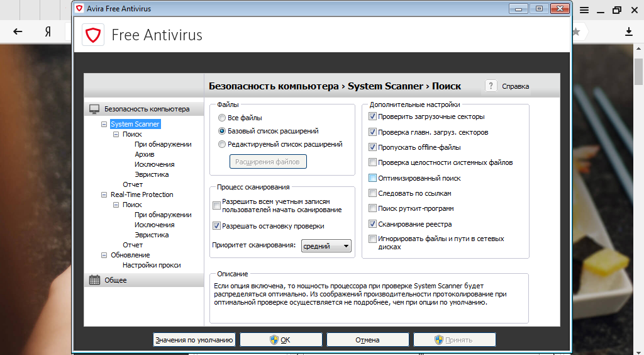Select Все файлы radio button
This screenshot has height=355, width=644.
(x=222, y=118)
